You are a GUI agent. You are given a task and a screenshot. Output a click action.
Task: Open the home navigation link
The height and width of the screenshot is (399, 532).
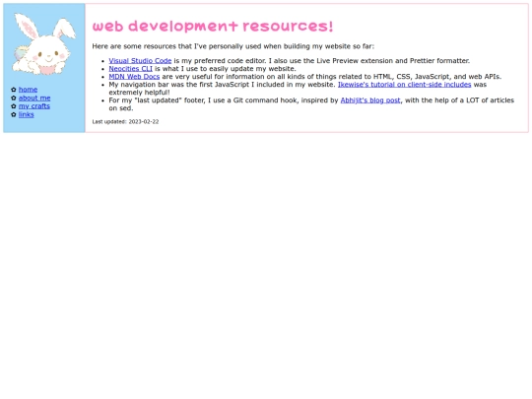click(x=28, y=90)
